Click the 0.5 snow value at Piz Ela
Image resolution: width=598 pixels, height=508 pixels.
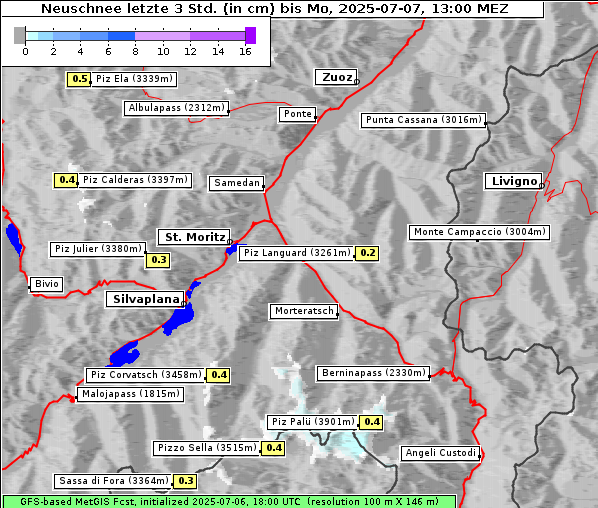tap(79, 79)
